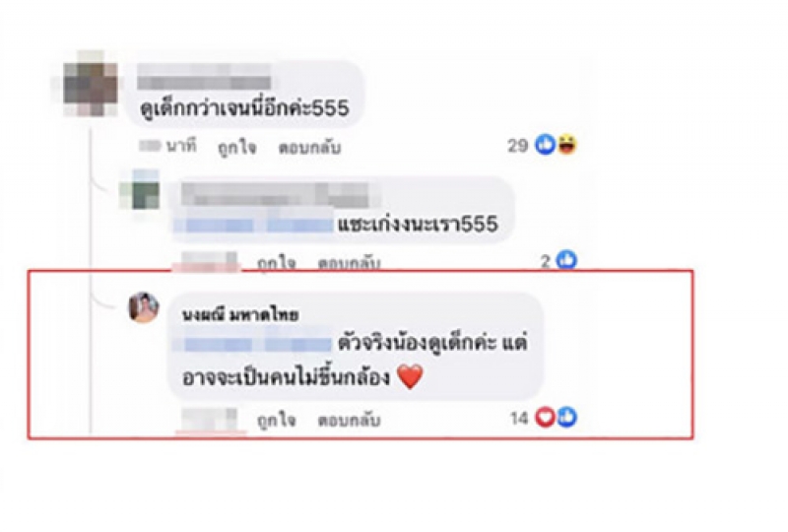
Task: Click ตอบกลับ under นงผณี มหาดไทย's comment
Action: point(350,420)
